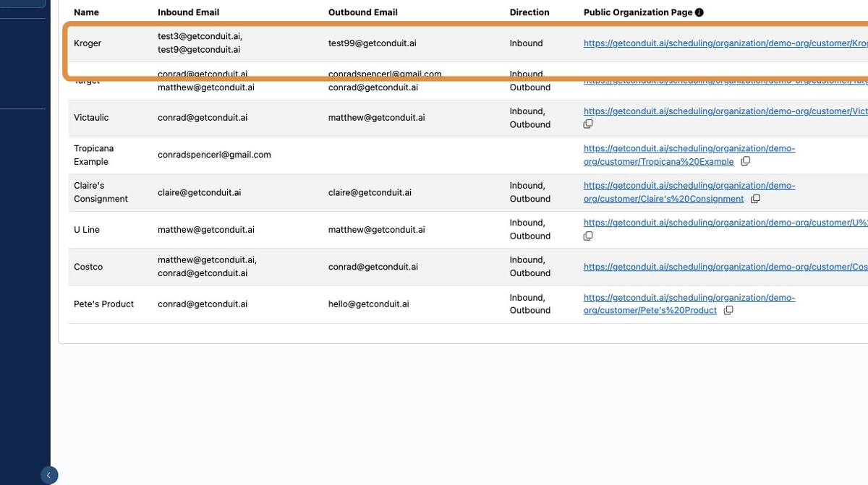Click the info icon next to Public Organization Page
The width and height of the screenshot is (868, 485).
tap(699, 12)
